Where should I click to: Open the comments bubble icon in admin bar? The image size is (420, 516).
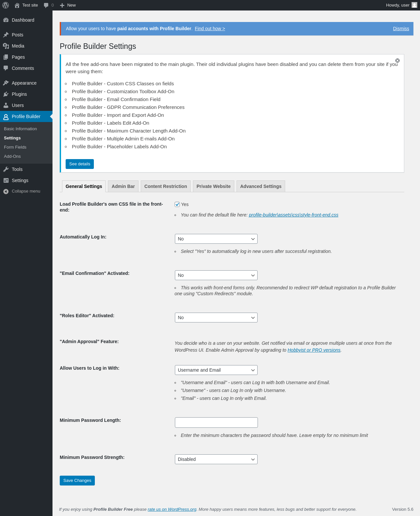coord(46,5)
